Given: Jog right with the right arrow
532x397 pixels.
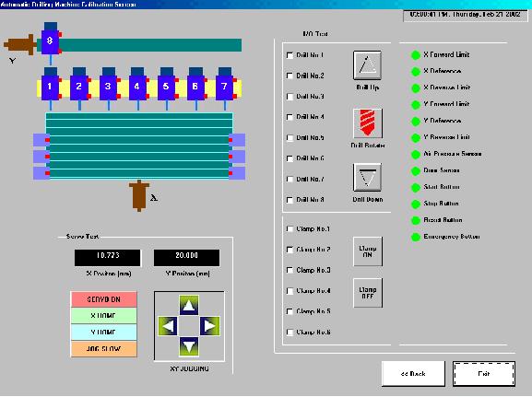Looking at the screenshot, I should point(210,326).
